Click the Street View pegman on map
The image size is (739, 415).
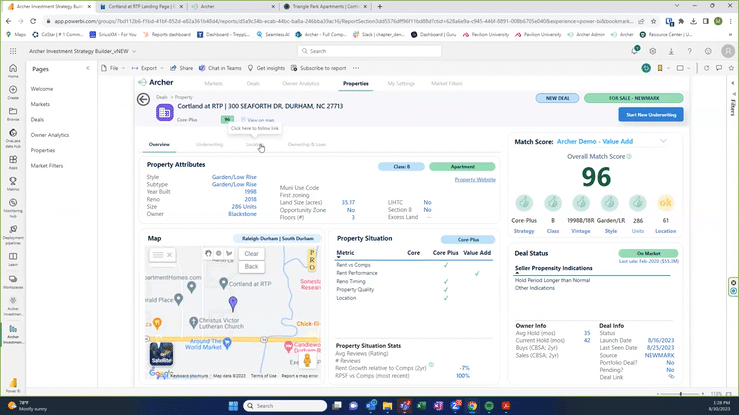307,360
